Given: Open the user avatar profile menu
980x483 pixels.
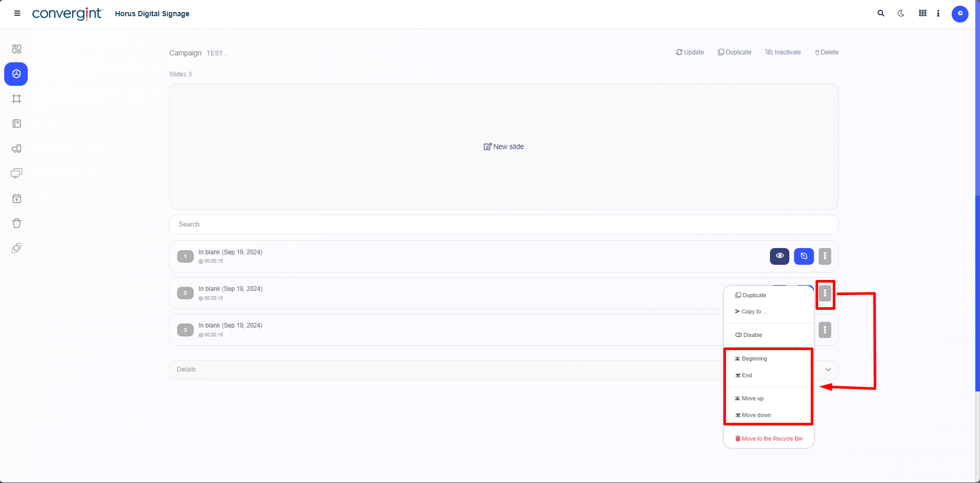Looking at the screenshot, I should pyautogui.click(x=960, y=14).
